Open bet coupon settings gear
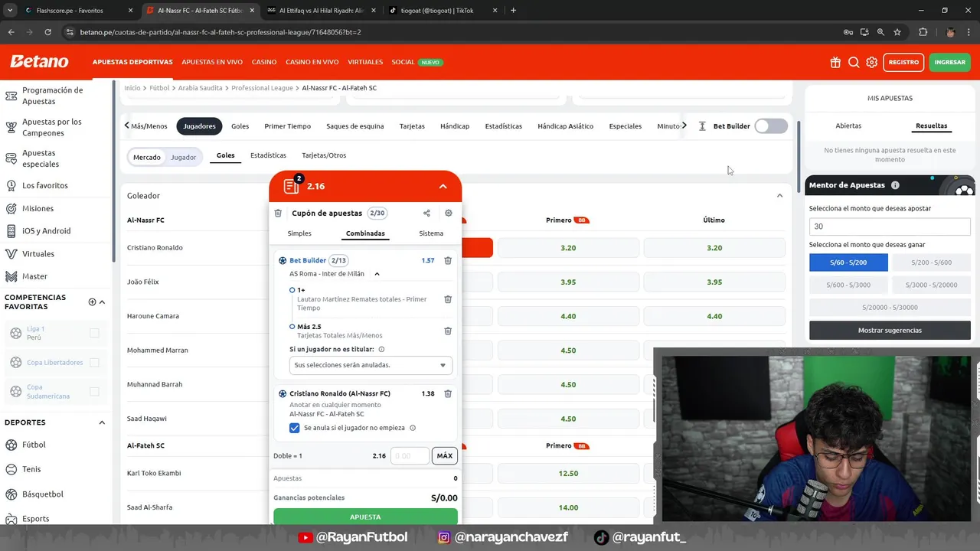The height and width of the screenshot is (551, 980). [449, 214]
